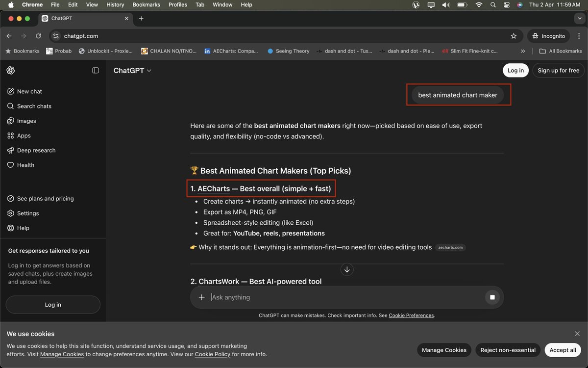Expand the tab search dropdown

pyautogui.click(x=579, y=18)
